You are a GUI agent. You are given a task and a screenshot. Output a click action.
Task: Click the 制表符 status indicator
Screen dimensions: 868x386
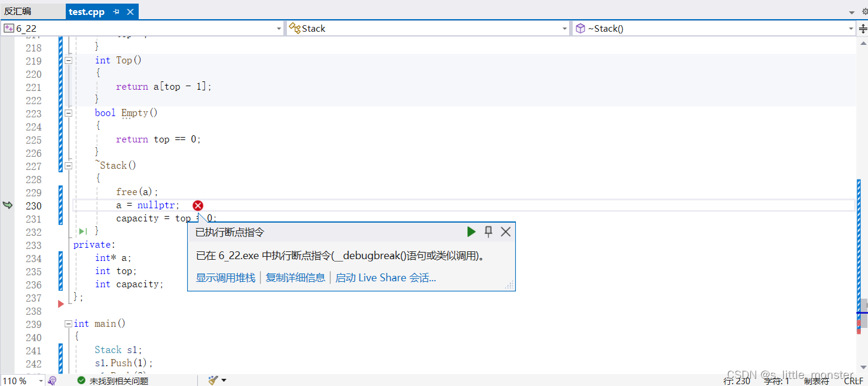coord(817,381)
